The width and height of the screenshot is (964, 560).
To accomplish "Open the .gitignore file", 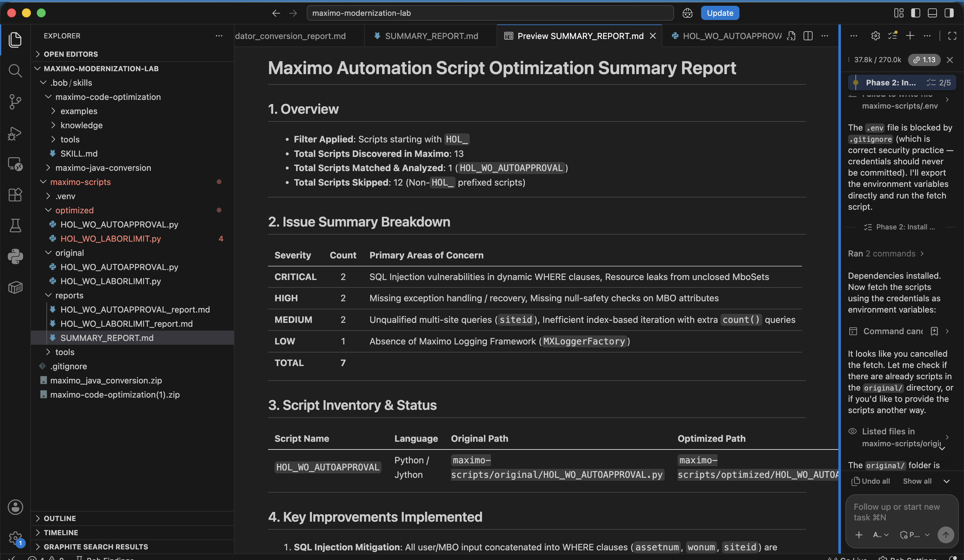I will (132, 366).
